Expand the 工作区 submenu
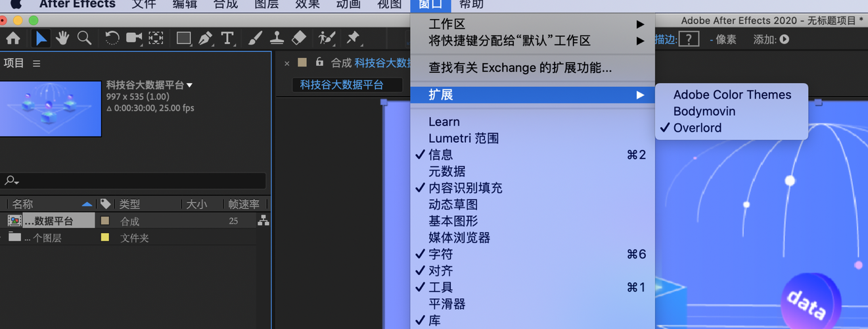868x329 pixels. pyautogui.click(x=532, y=24)
